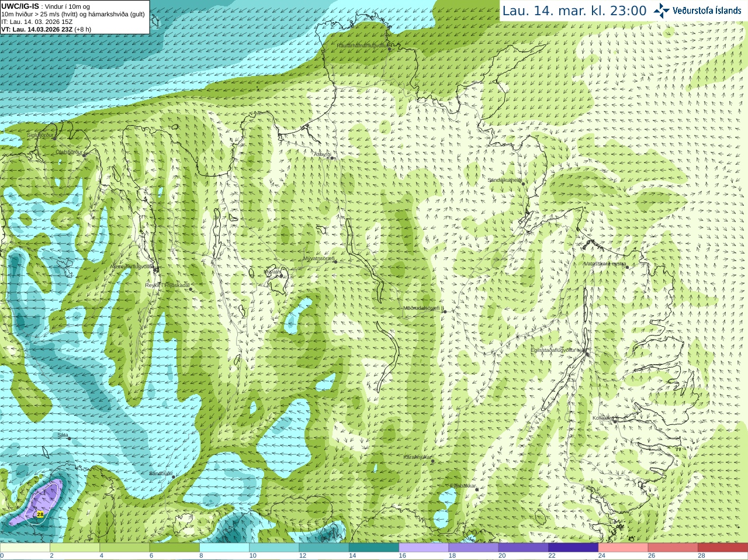Viewport: 748px width, 560px height.
Task: Click the Sandvíkurheiði station label
Action: click(505, 180)
